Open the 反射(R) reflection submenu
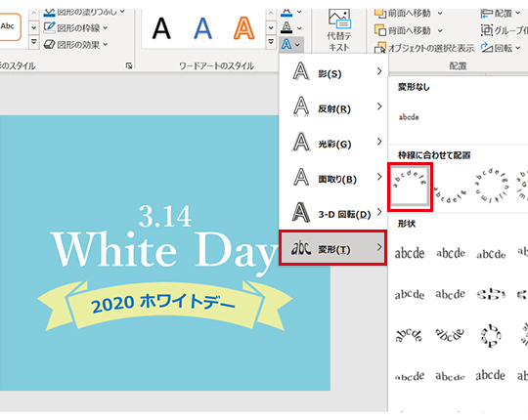Screen dimensions: 528x420 (x=333, y=106)
